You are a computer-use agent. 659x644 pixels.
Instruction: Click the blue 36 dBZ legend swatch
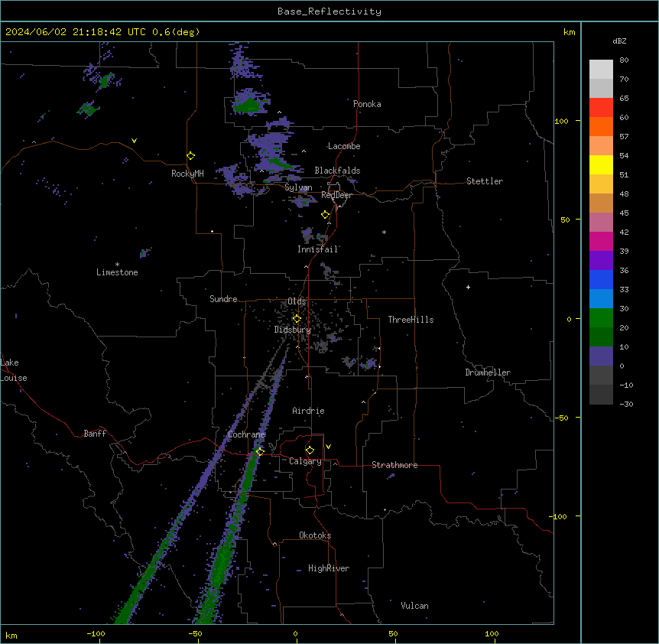(x=601, y=279)
